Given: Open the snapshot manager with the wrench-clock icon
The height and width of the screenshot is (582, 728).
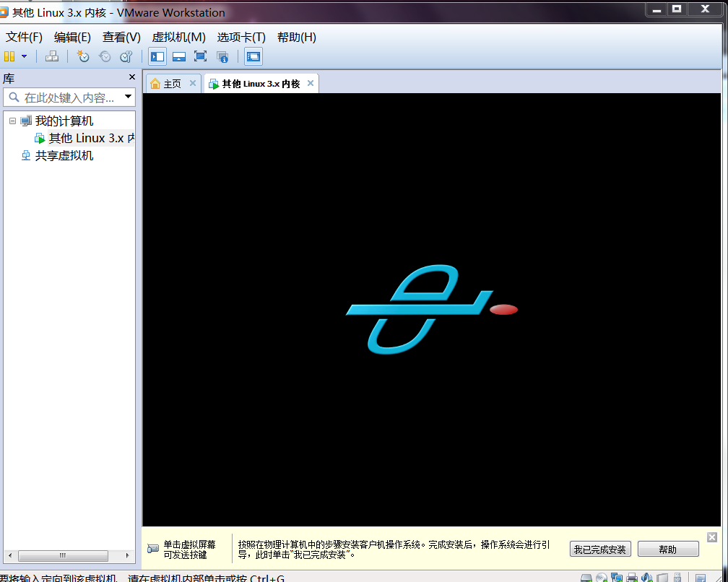Looking at the screenshot, I should click(126, 56).
